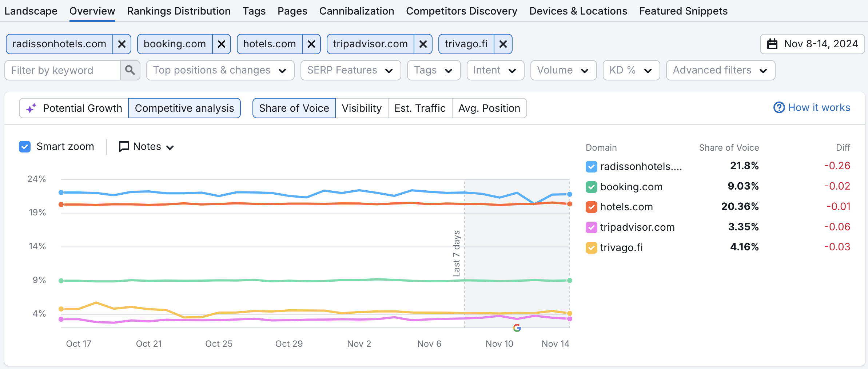Remove trivago.fi with its X icon

click(503, 44)
